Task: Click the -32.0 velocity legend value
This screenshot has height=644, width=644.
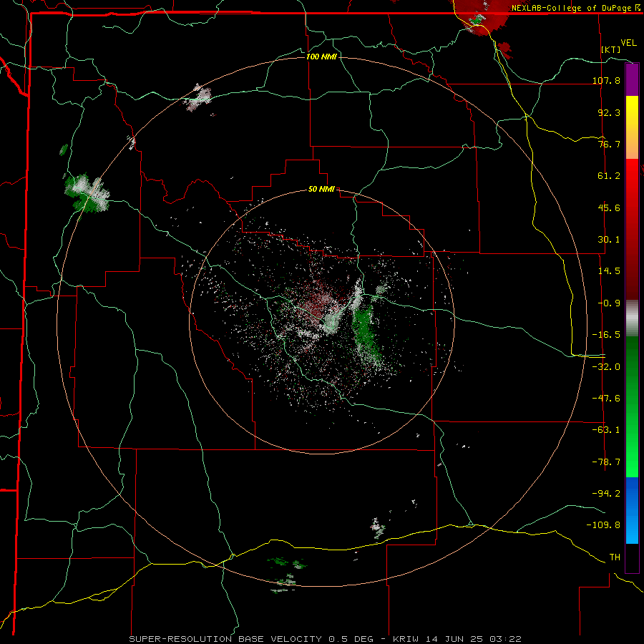Action: (606, 367)
